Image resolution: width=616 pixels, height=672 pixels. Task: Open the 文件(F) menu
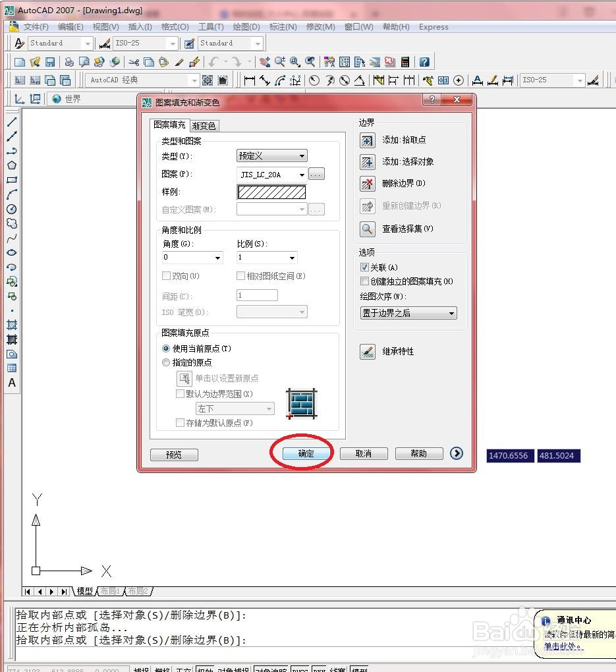36,27
